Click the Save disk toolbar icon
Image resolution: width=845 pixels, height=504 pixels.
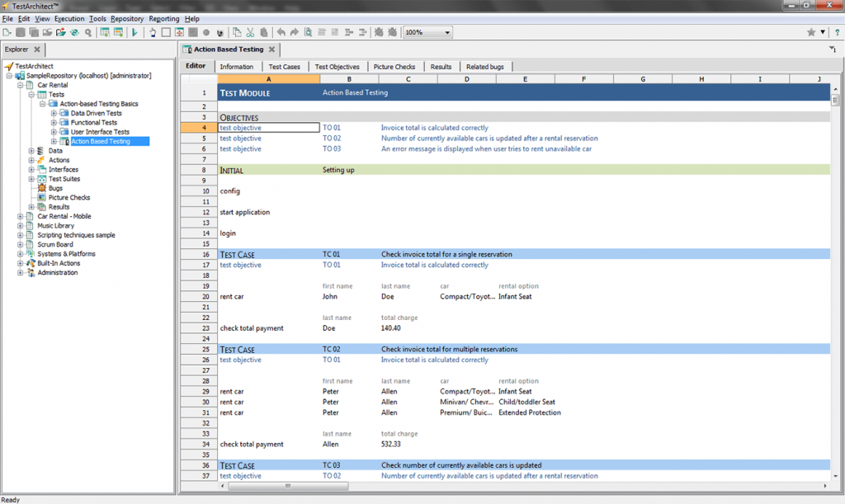tap(21, 32)
